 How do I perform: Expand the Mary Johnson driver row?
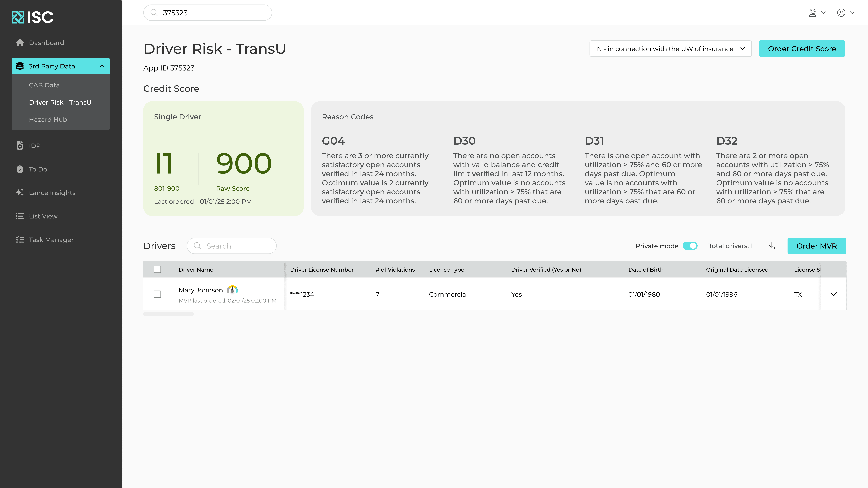click(x=834, y=294)
